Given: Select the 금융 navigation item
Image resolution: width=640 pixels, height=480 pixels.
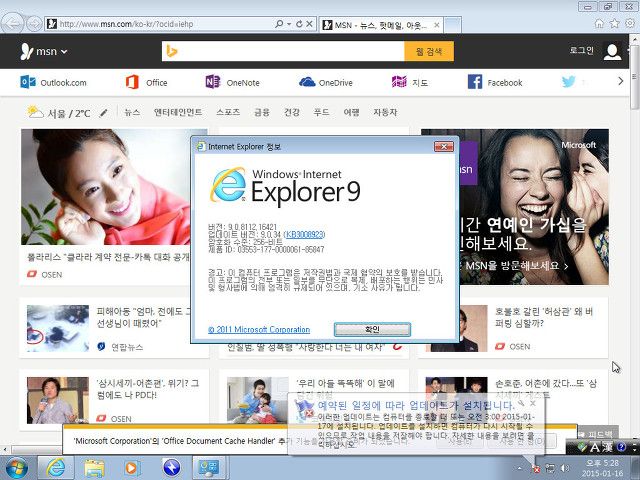Looking at the screenshot, I should tap(262, 112).
